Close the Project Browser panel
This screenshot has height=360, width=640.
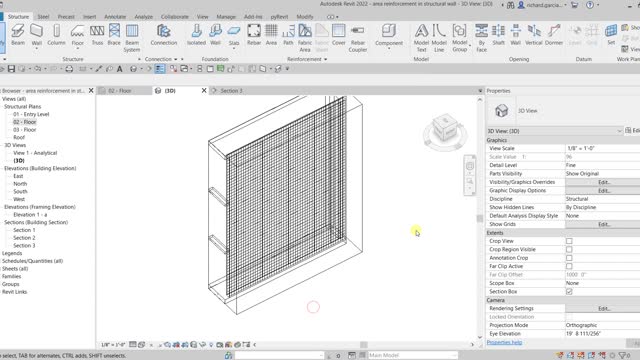[x=91, y=91]
